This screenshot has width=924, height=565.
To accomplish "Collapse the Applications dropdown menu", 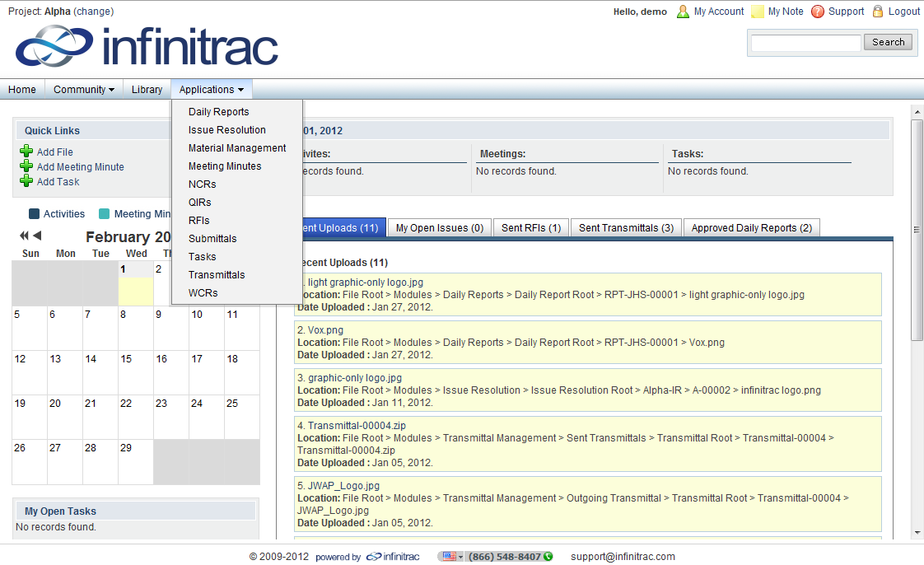I will [x=212, y=89].
